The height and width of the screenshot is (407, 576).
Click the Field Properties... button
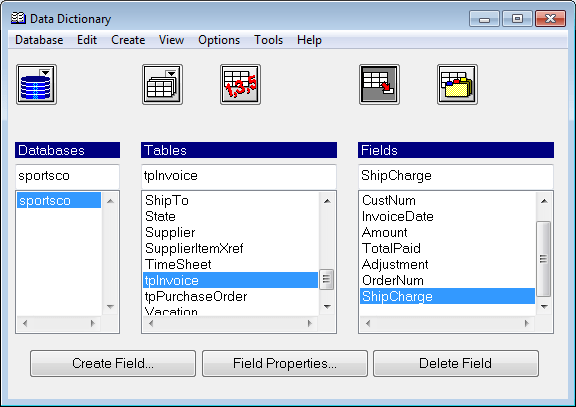[x=285, y=363]
